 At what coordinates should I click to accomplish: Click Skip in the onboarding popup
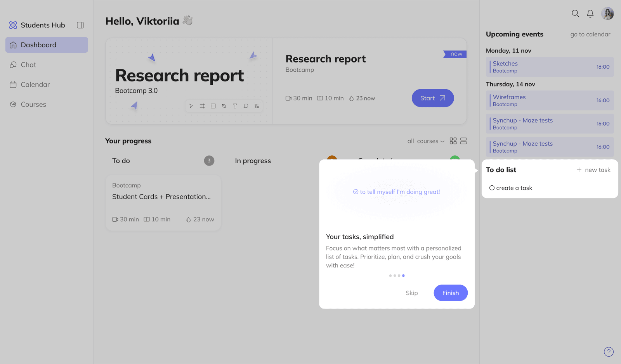[x=412, y=293]
